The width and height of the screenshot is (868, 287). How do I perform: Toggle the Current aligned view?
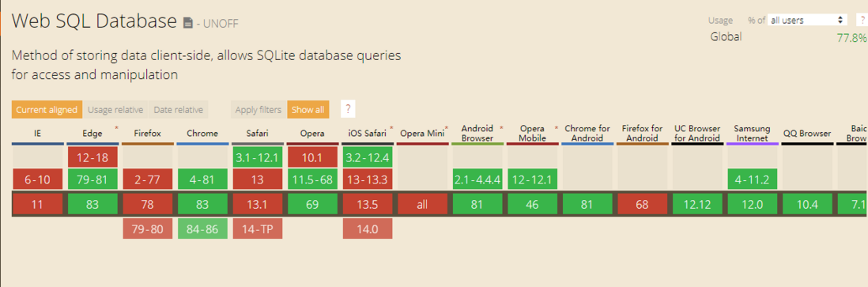pyautogui.click(x=47, y=110)
